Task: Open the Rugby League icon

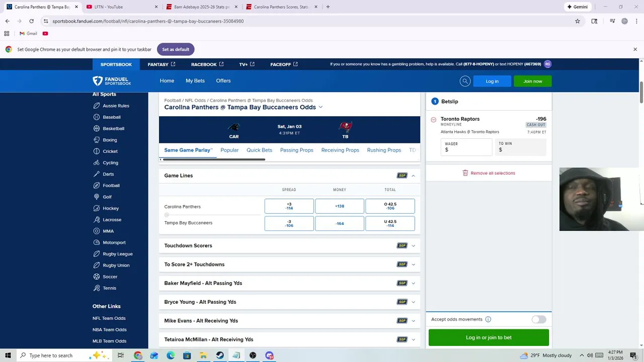Action: (x=97, y=254)
